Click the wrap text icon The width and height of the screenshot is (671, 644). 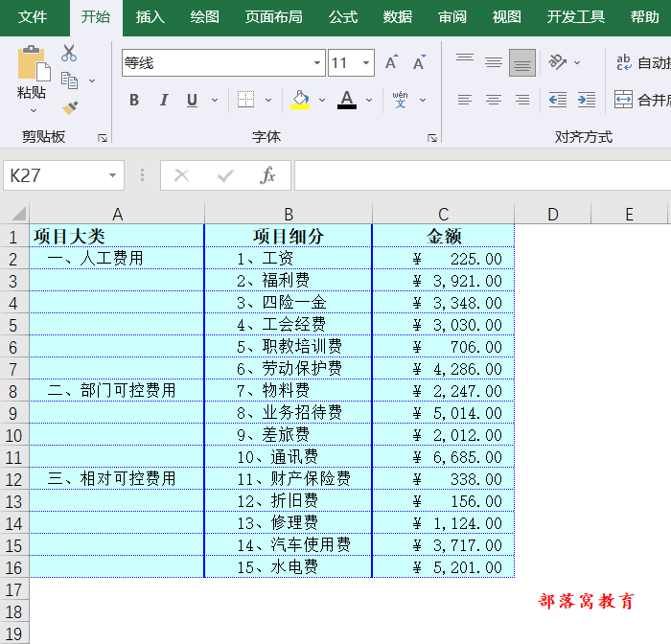[x=624, y=62]
